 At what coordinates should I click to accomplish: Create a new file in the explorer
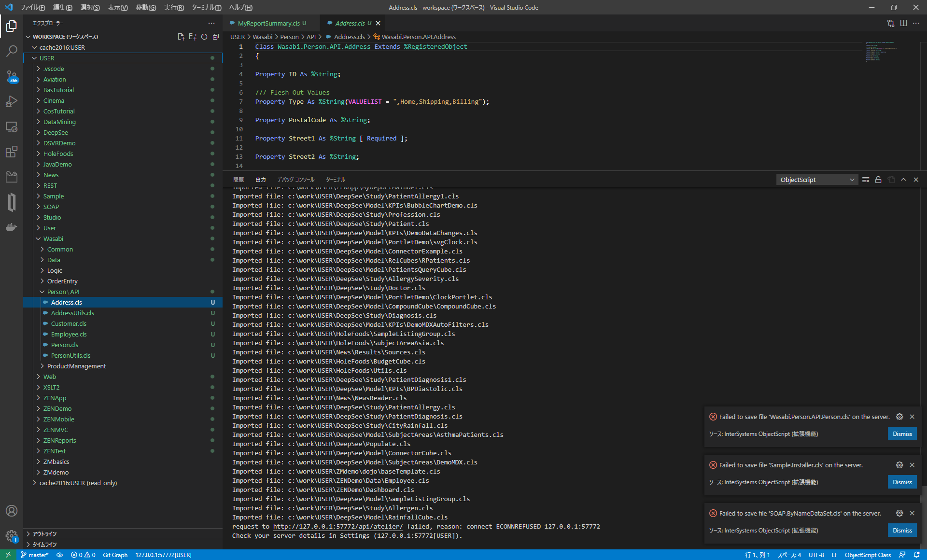pos(181,36)
